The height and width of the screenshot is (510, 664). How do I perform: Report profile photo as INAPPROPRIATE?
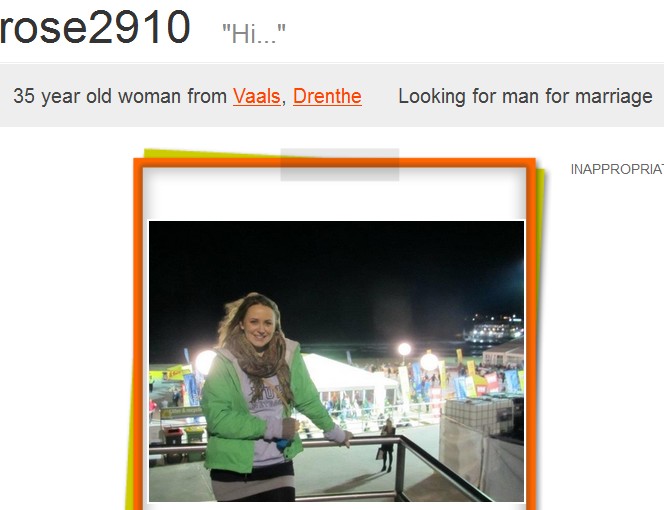[617, 169]
